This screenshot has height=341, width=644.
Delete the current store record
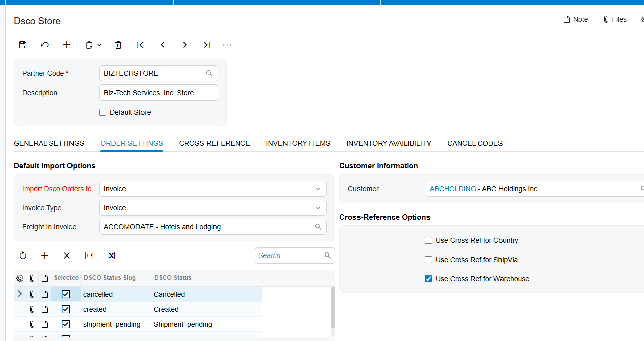[x=118, y=45]
